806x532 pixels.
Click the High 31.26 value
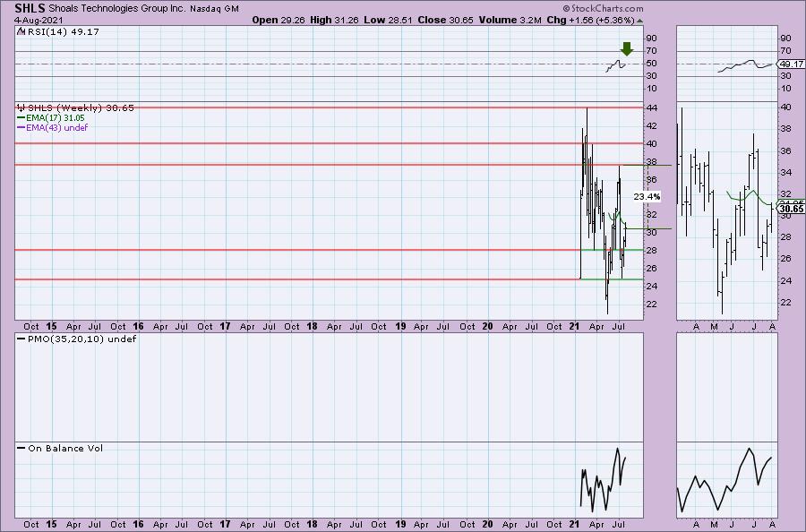[335, 20]
